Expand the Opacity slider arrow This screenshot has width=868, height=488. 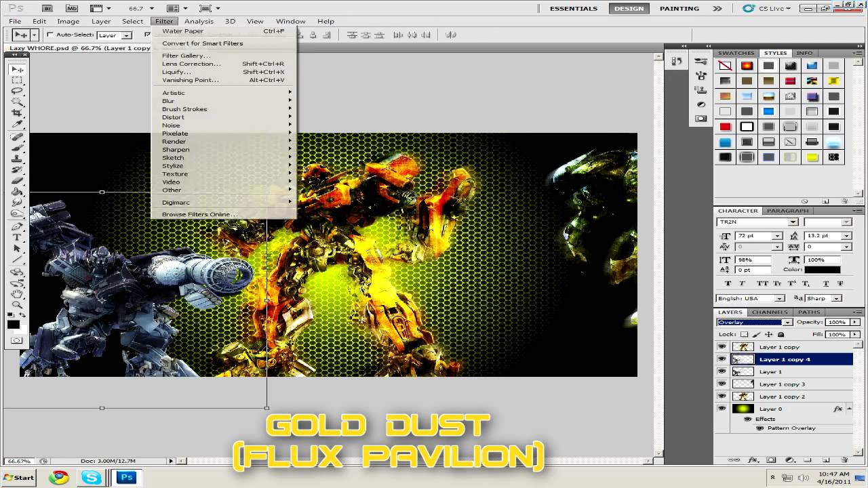click(x=855, y=322)
